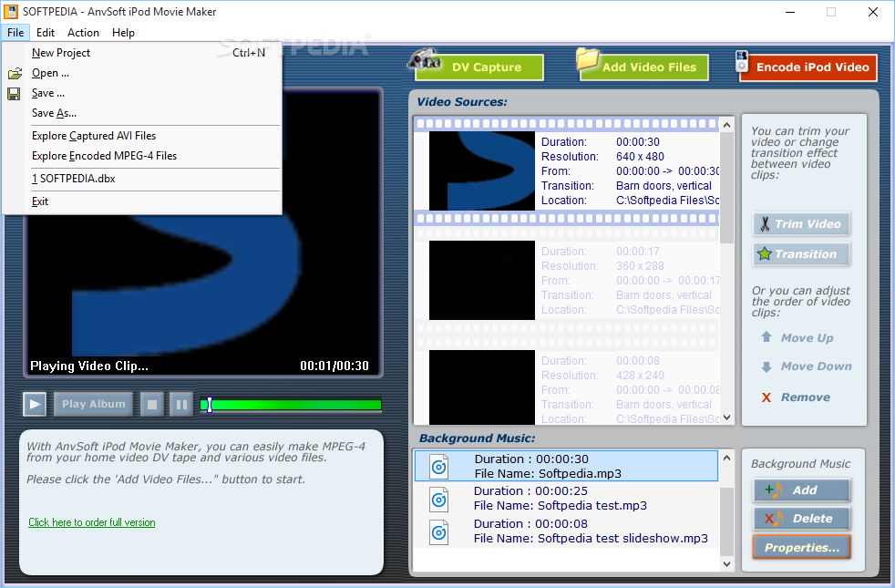Start playback with the Play button
895x588 pixels.
point(35,404)
